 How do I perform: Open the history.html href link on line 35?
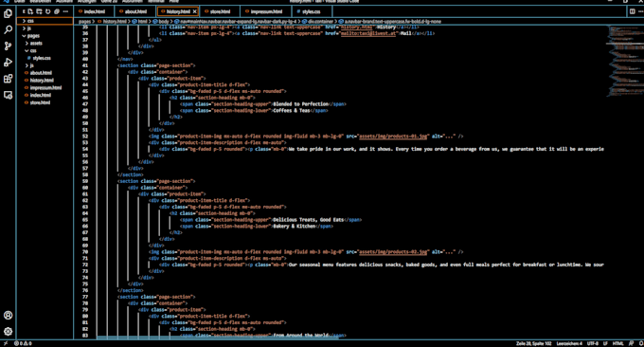(x=357, y=27)
